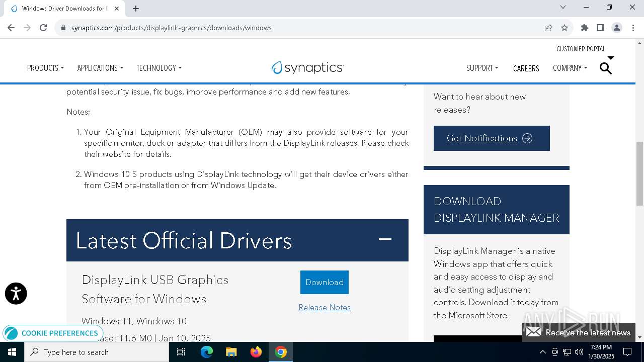Image resolution: width=644 pixels, height=362 pixels.
Task: Open a new browser tab
Action: click(136, 8)
